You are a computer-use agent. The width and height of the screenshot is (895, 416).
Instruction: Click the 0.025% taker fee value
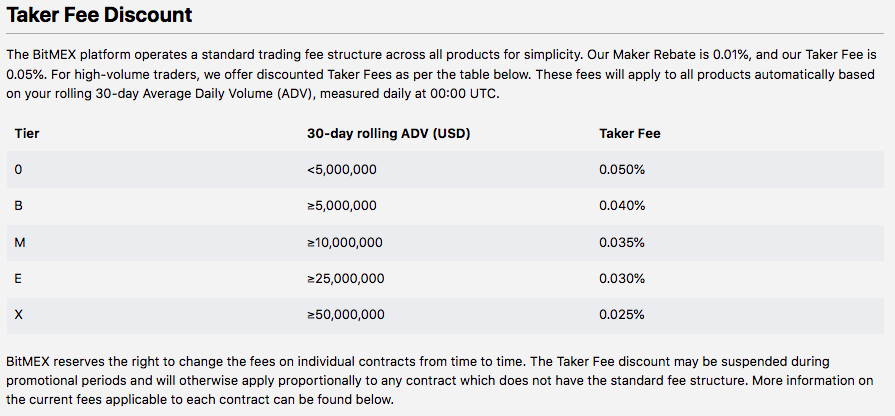(x=622, y=314)
